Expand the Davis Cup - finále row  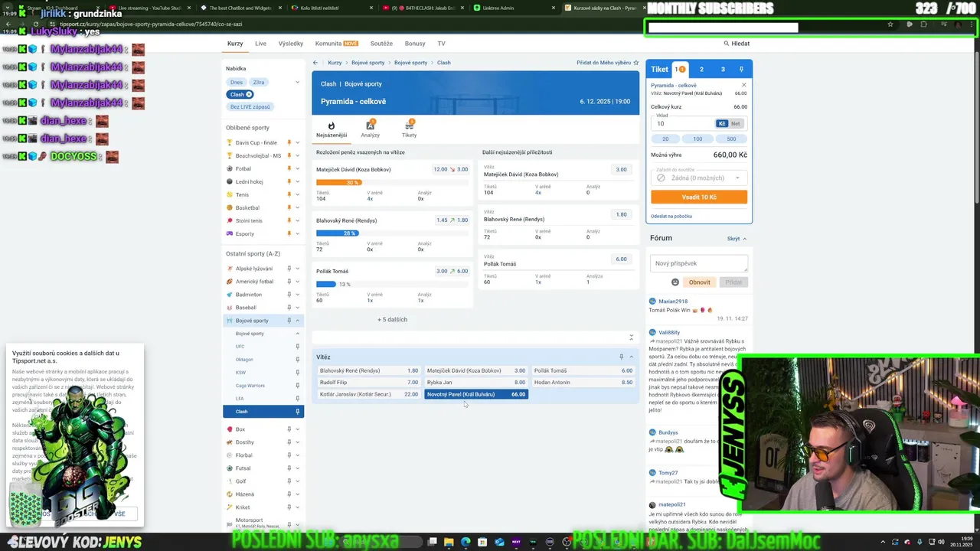click(x=298, y=142)
